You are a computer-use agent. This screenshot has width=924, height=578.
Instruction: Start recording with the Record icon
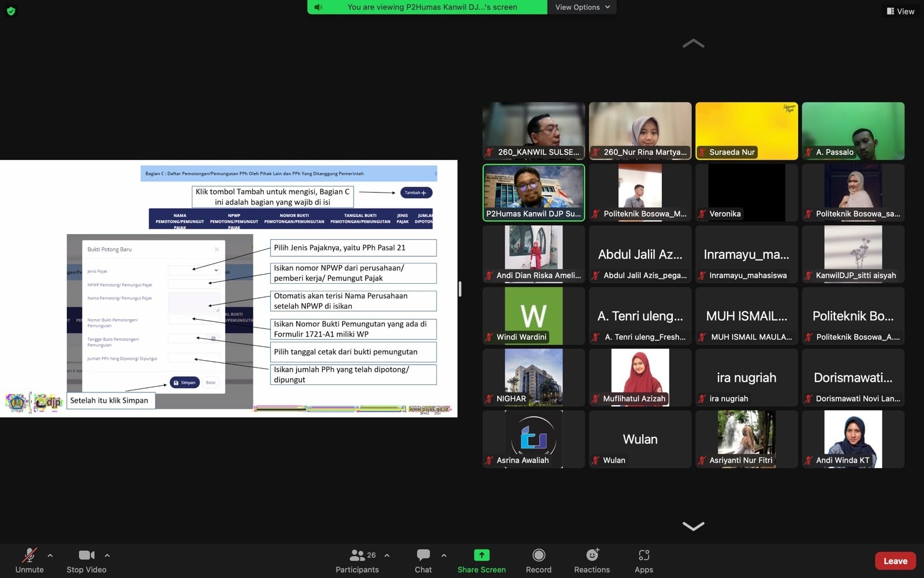pos(538,555)
